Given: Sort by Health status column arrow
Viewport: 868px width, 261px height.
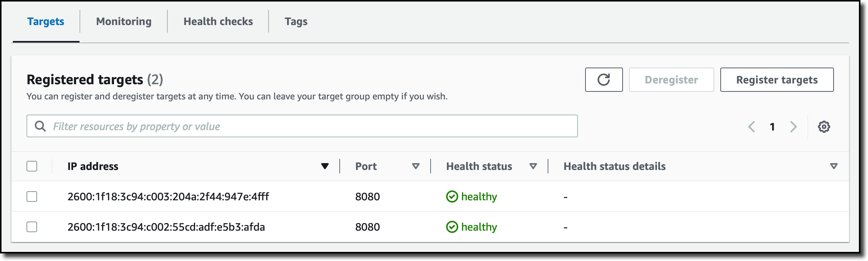Looking at the screenshot, I should 533,166.
